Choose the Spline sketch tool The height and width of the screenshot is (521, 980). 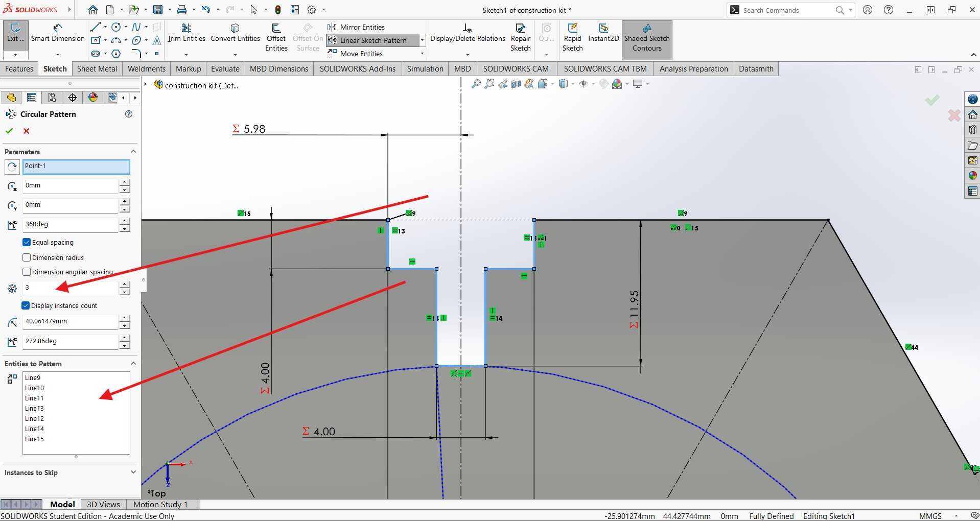pos(136,27)
